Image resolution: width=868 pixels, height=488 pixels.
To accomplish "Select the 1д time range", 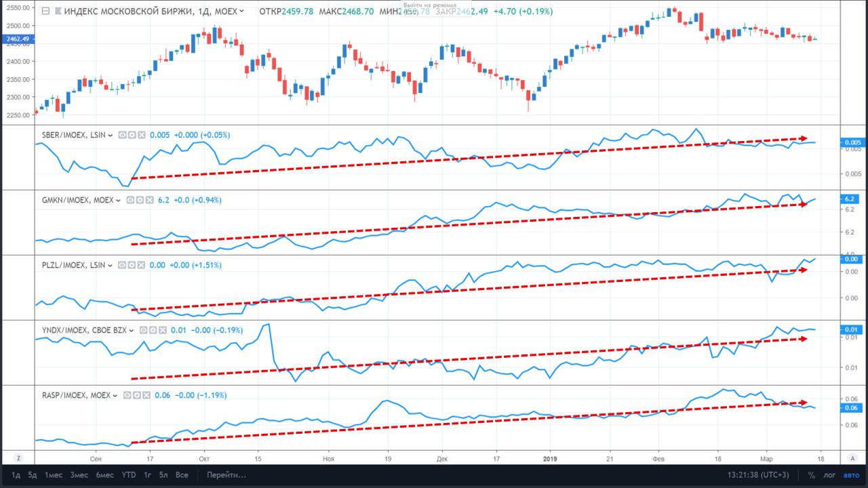I will tap(16, 475).
